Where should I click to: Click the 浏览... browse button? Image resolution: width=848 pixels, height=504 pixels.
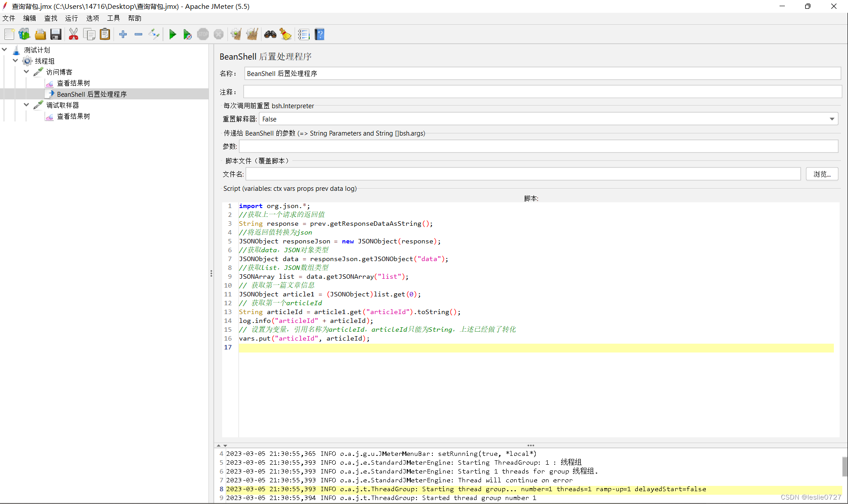[821, 174]
